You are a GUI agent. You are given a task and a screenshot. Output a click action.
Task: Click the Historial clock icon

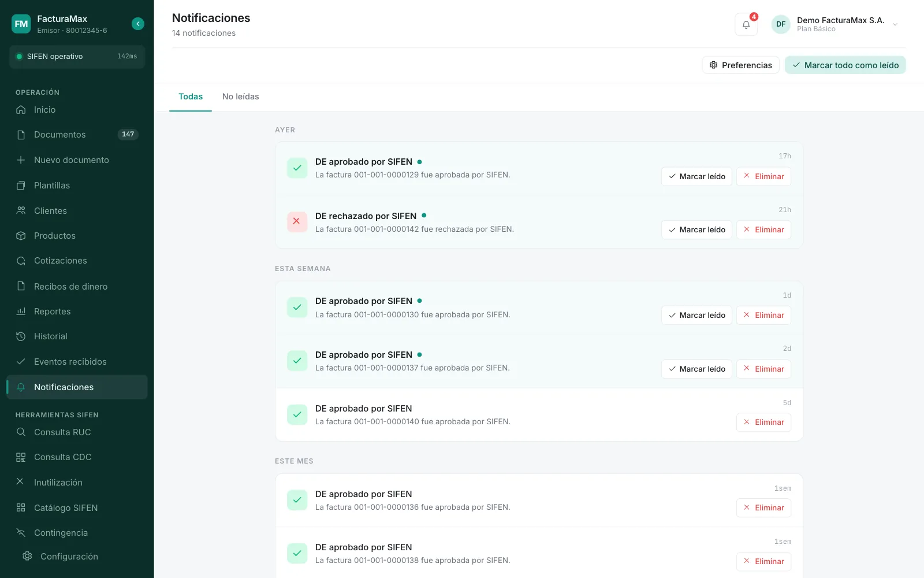pyautogui.click(x=21, y=336)
